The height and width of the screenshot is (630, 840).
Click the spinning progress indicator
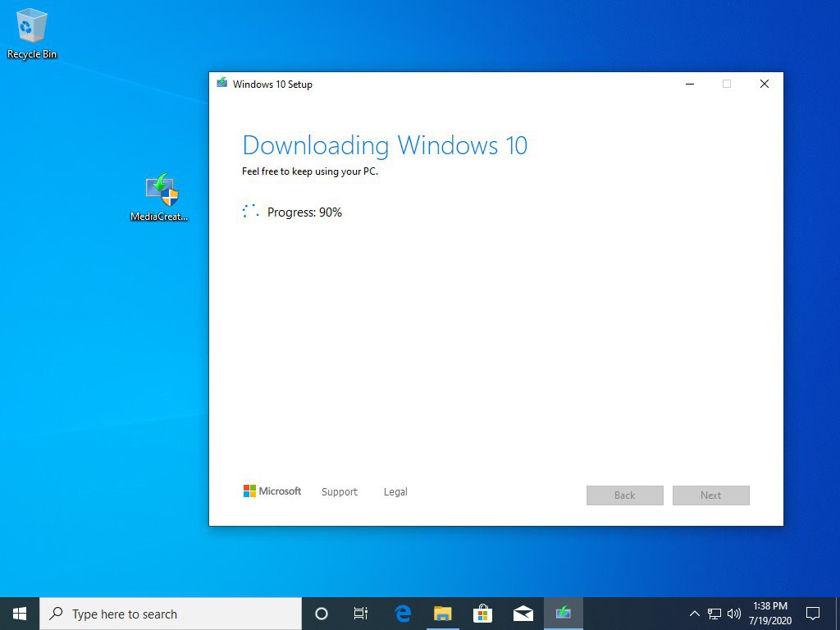pyautogui.click(x=250, y=211)
